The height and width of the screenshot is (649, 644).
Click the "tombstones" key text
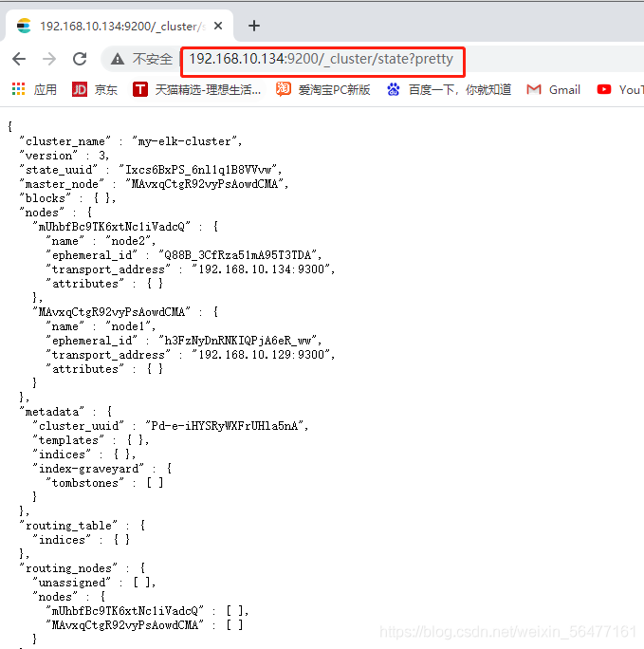click(x=84, y=483)
